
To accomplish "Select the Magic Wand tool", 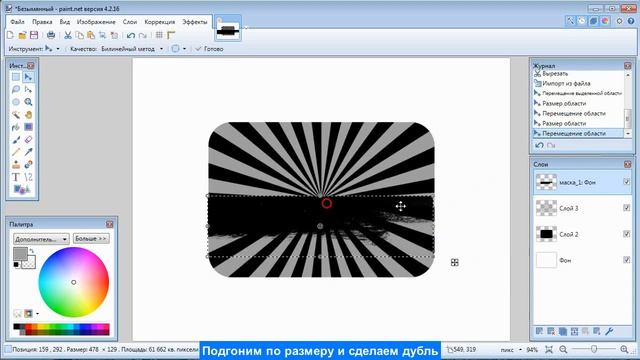I will 16,115.
